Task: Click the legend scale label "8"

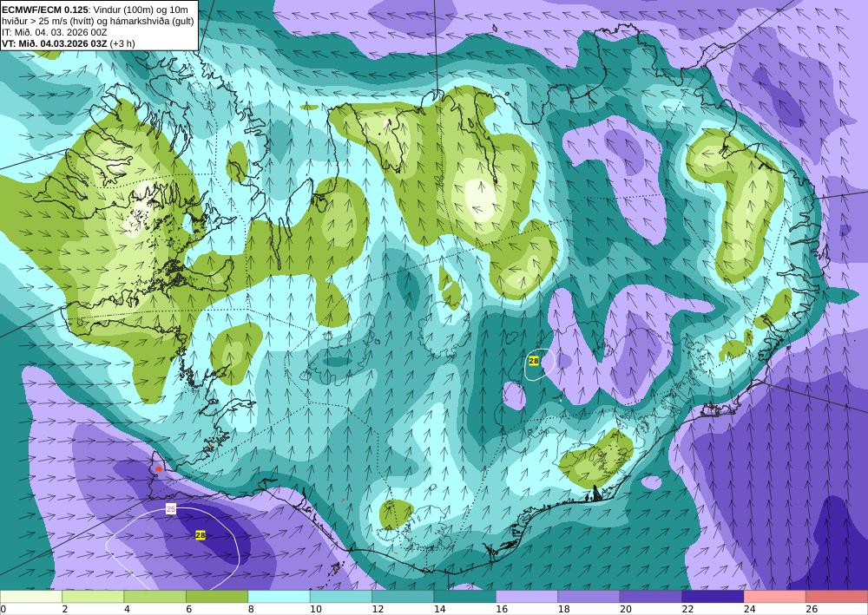Action: pos(252,609)
